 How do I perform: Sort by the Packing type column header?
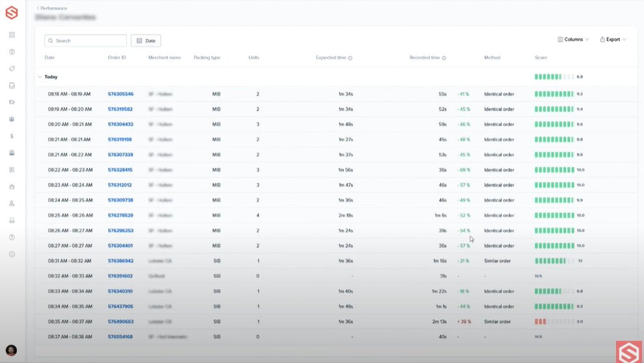pos(207,58)
